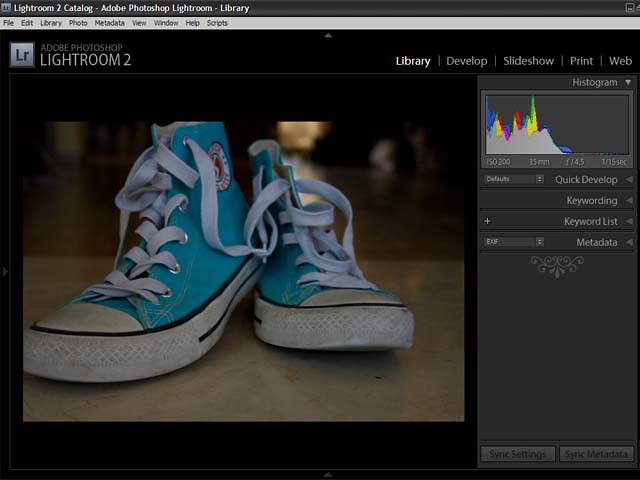Click the top panel reveal arrow
Viewport: 640px width, 480px height.
tap(328, 36)
